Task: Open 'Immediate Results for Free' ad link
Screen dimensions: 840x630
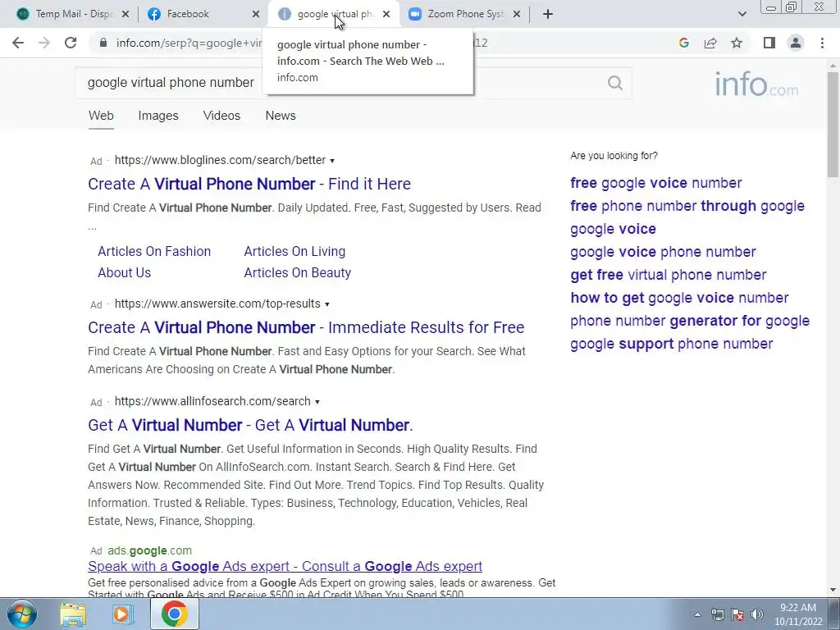Action: coord(306,327)
